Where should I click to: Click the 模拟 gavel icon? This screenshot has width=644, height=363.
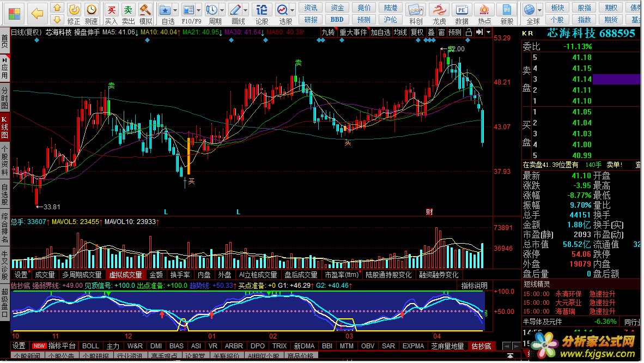tap(145, 9)
